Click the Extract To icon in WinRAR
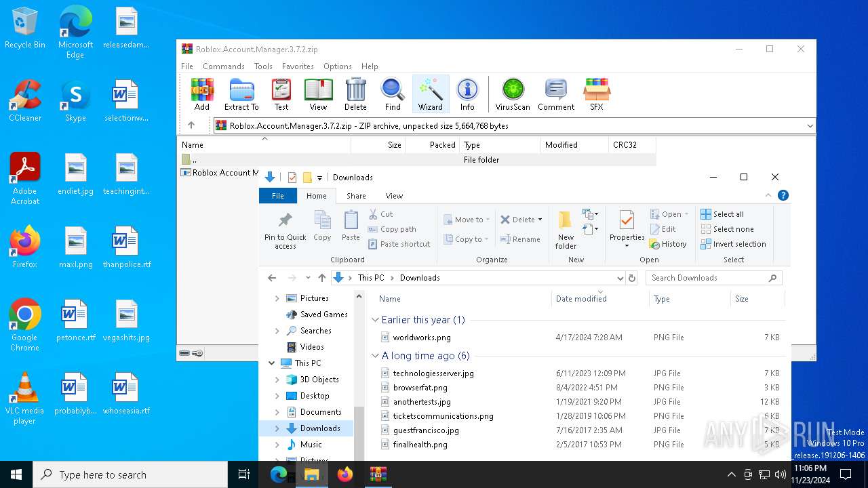868x488 pixels. [x=241, y=94]
